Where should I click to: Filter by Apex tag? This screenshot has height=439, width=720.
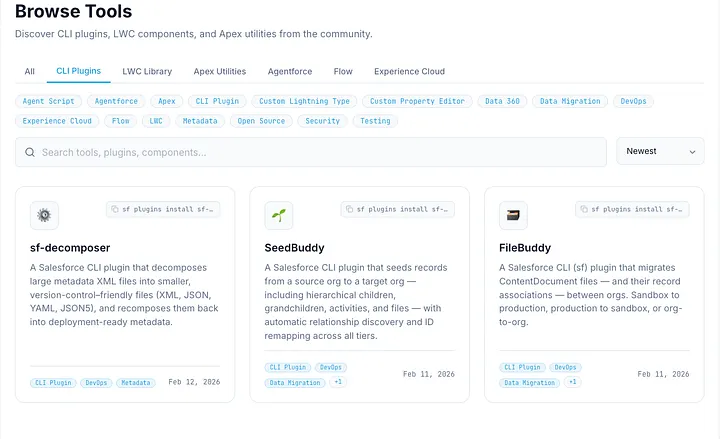167,101
